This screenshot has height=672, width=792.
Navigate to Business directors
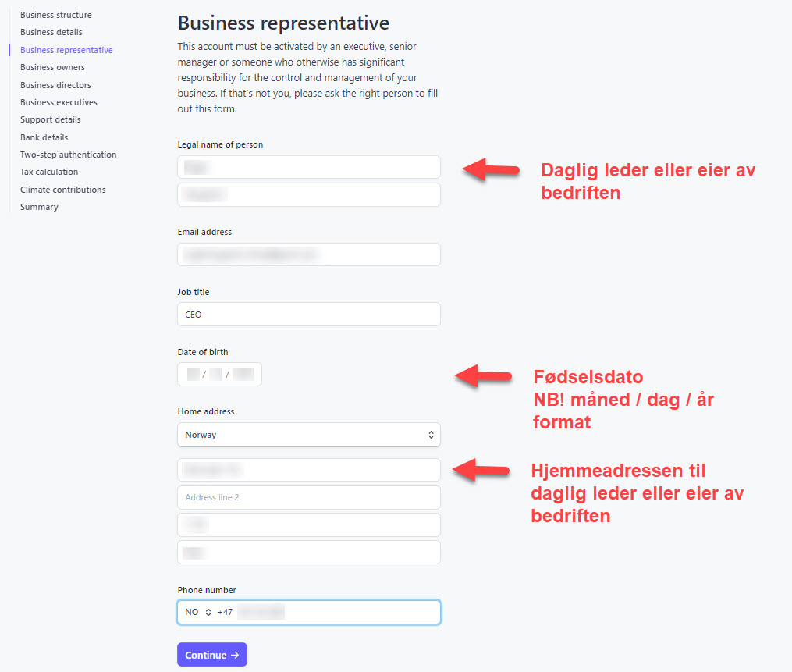click(55, 85)
